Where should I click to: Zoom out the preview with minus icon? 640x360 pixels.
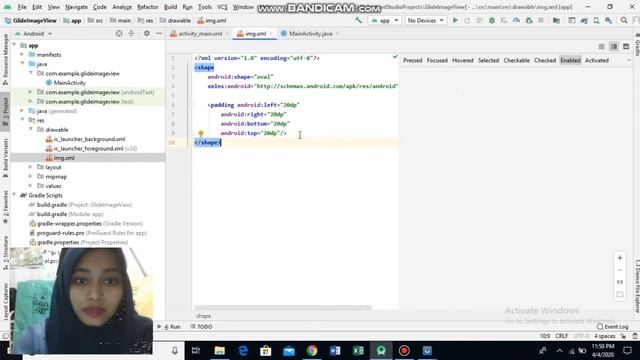coord(620,270)
